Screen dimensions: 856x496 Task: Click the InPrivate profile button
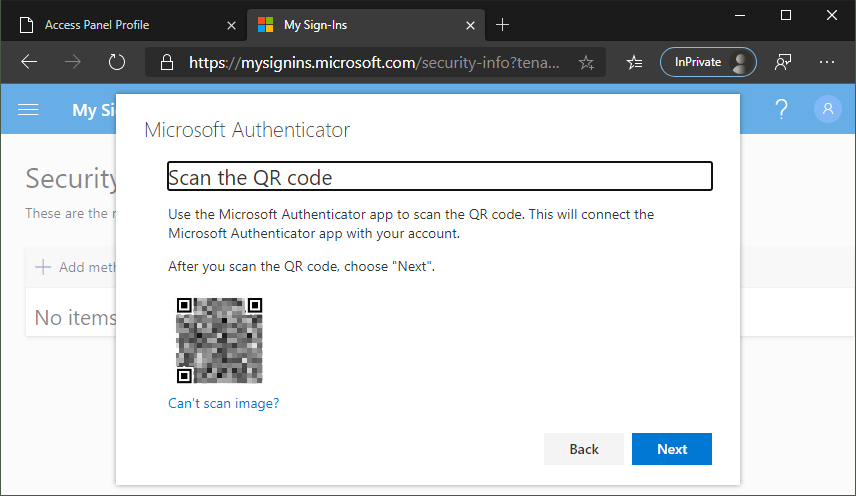708,62
